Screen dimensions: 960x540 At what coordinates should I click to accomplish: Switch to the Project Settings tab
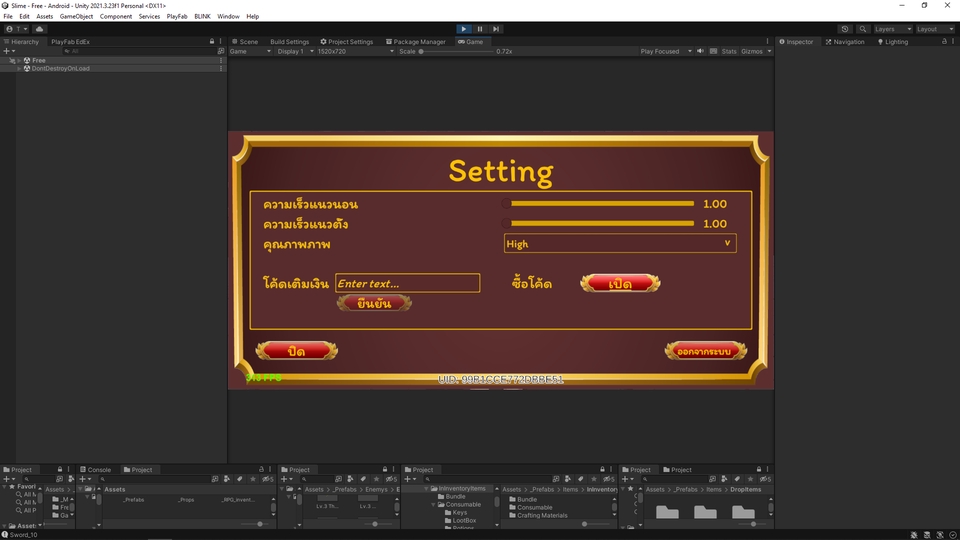pyautogui.click(x=347, y=42)
